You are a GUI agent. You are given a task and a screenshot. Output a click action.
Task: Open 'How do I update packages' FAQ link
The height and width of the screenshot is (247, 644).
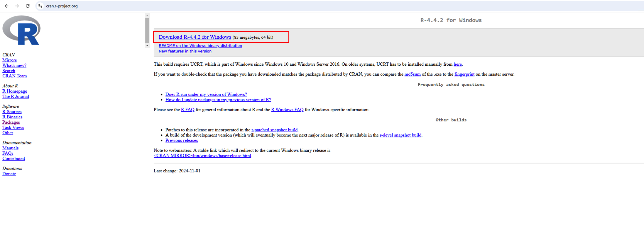pos(218,100)
